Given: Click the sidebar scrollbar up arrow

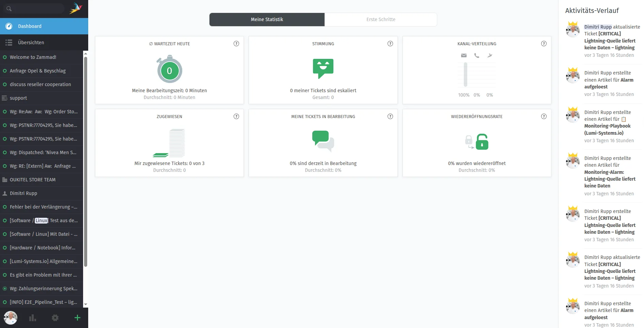Looking at the screenshot, I should click(85, 54).
